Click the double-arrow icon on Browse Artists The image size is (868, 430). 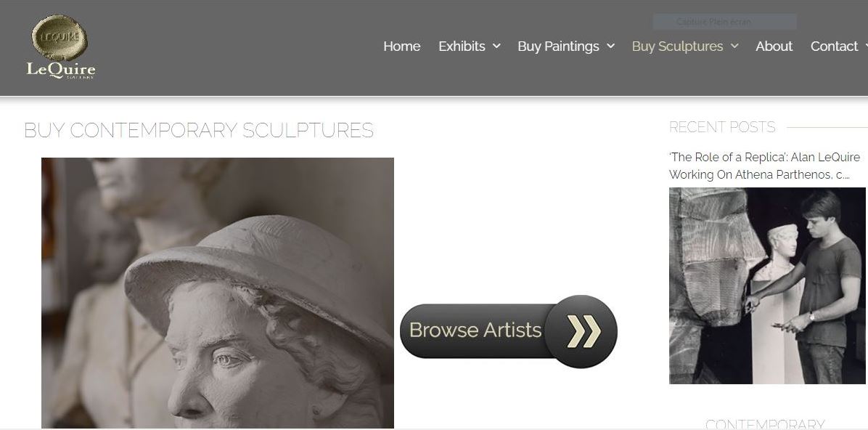point(584,331)
